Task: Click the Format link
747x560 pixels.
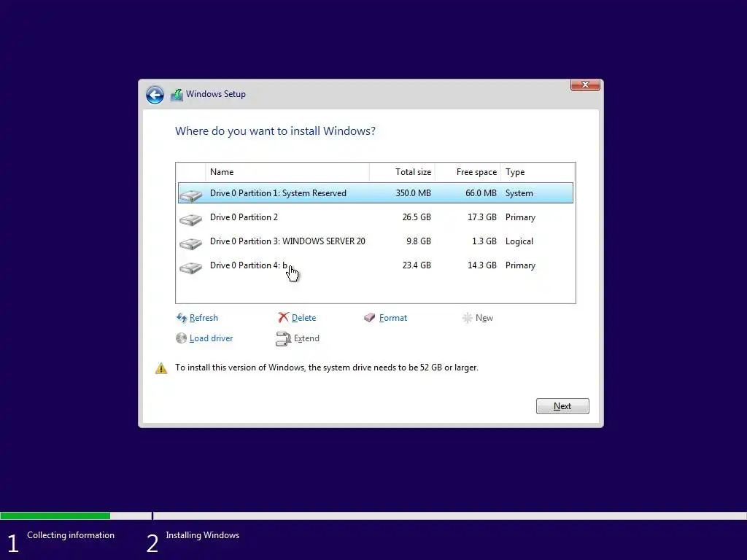Action: [x=393, y=318]
